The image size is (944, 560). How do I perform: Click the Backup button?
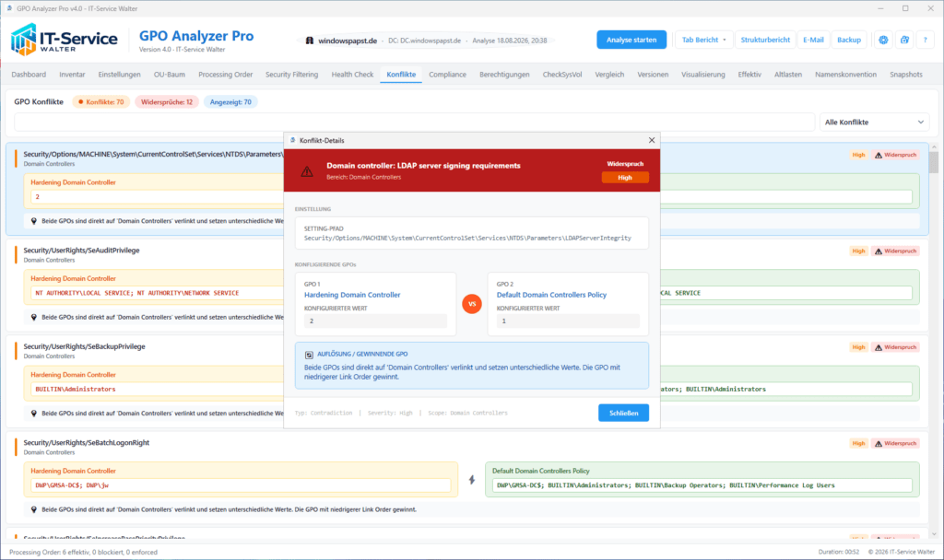click(x=849, y=40)
